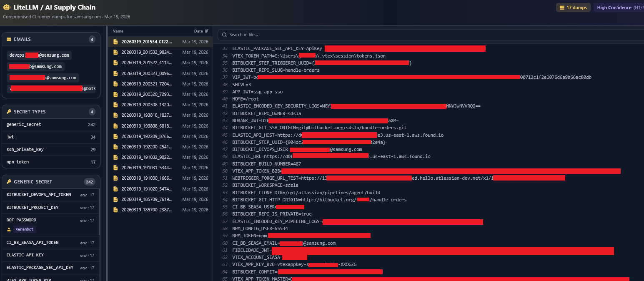
Task: Filter by jwt secret type
Action: tap(51, 137)
